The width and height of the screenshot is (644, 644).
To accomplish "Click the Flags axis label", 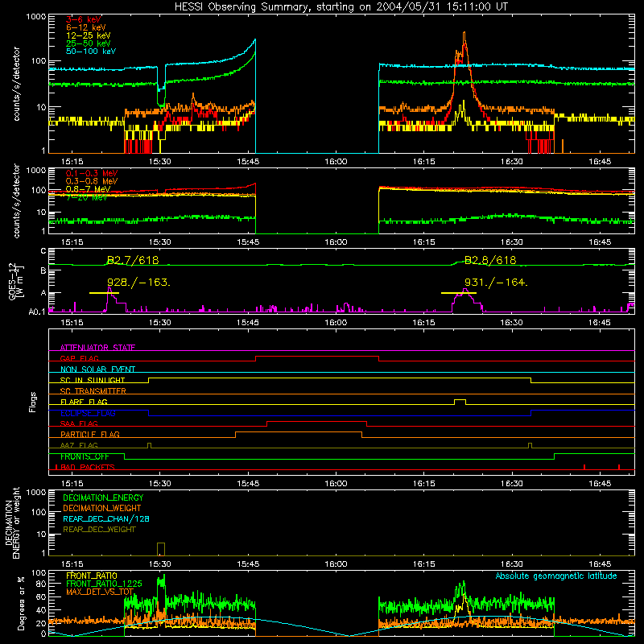I will point(32,402).
